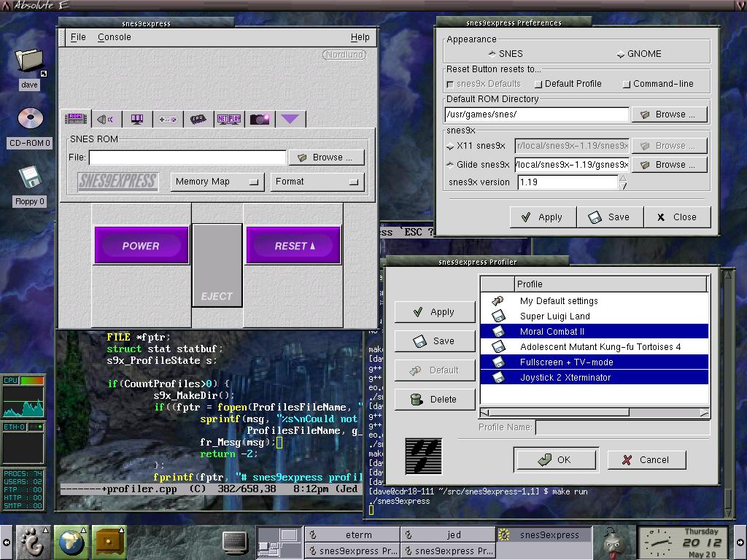Screen dimensions: 747x560
Task: Select the Glide snes9x radio option
Action: point(449,165)
